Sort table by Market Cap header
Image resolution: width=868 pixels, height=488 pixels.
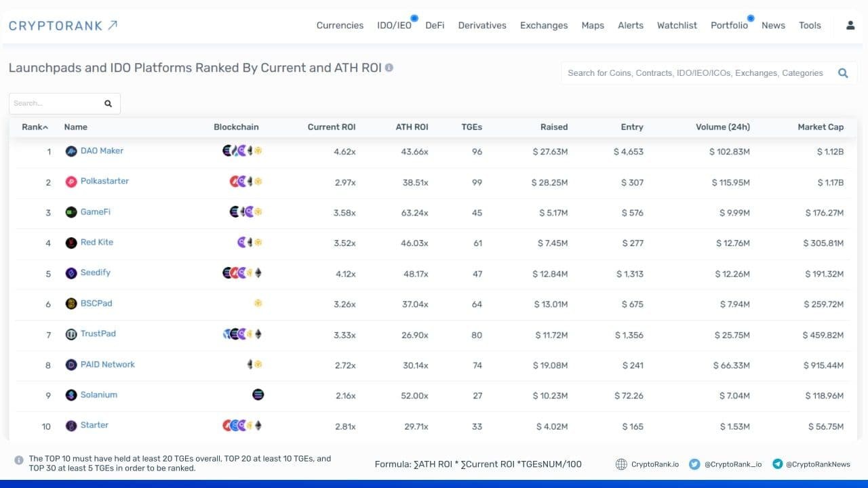821,127
